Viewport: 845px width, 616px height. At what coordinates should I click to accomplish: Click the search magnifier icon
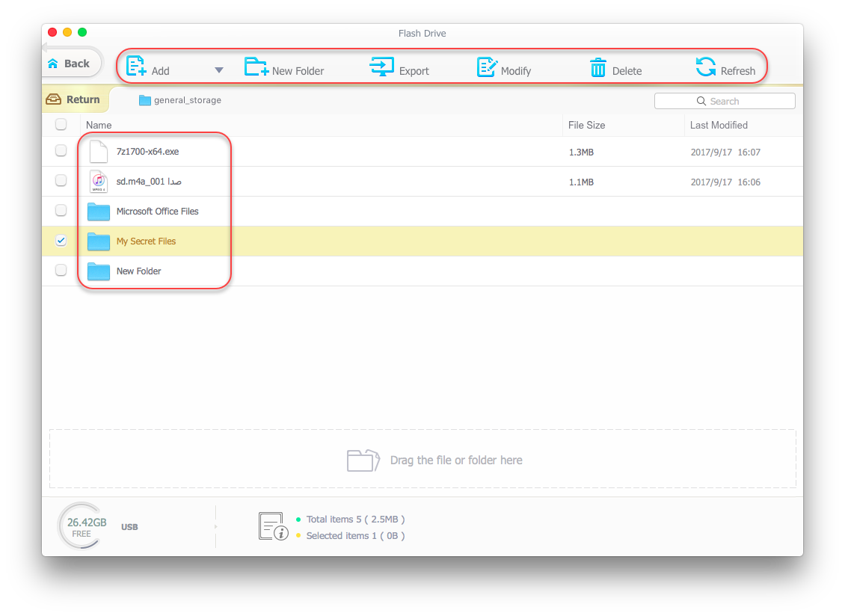coord(701,101)
